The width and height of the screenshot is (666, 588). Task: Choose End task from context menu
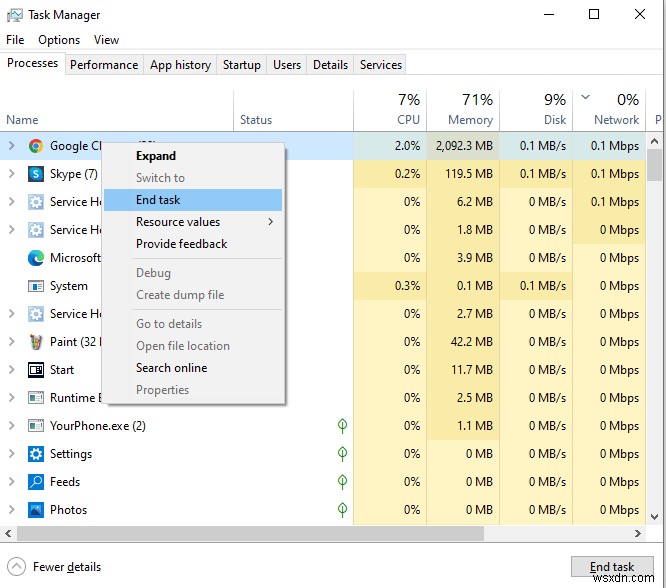click(158, 200)
